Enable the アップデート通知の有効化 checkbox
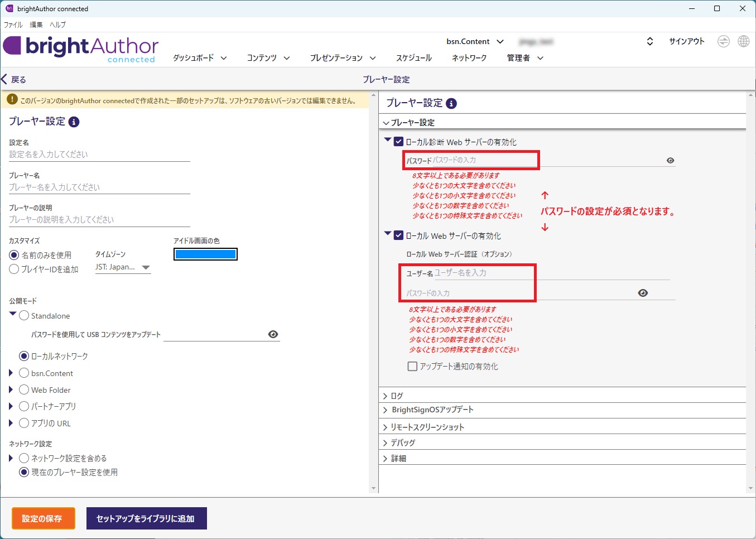 click(x=412, y=367)
